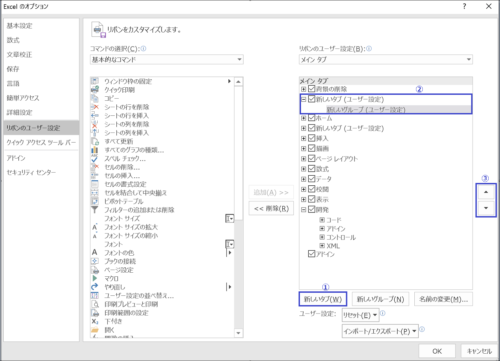Open the インポート/エクスポート dropdown

[x=380, y=331]
